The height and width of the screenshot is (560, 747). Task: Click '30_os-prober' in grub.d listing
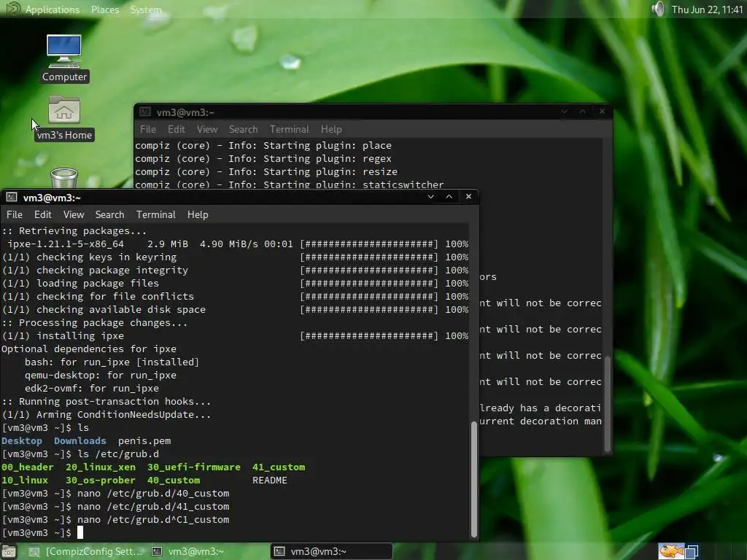(101, 480)
